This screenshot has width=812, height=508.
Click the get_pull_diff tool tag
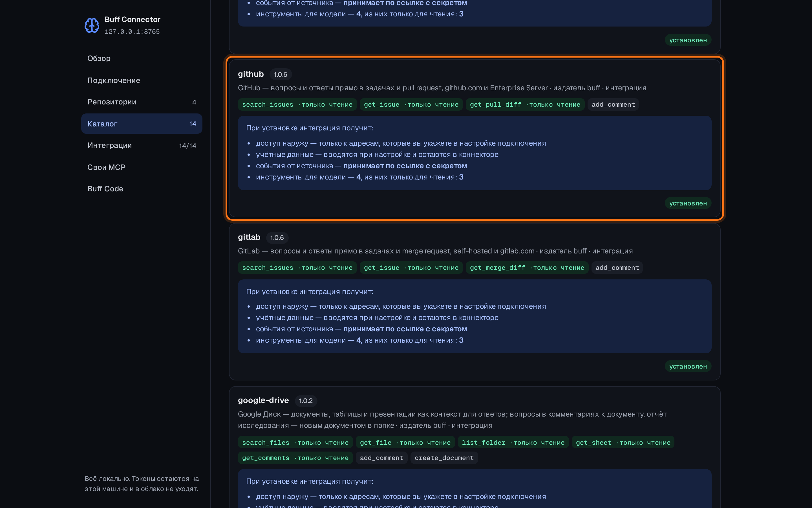point(525,104)
